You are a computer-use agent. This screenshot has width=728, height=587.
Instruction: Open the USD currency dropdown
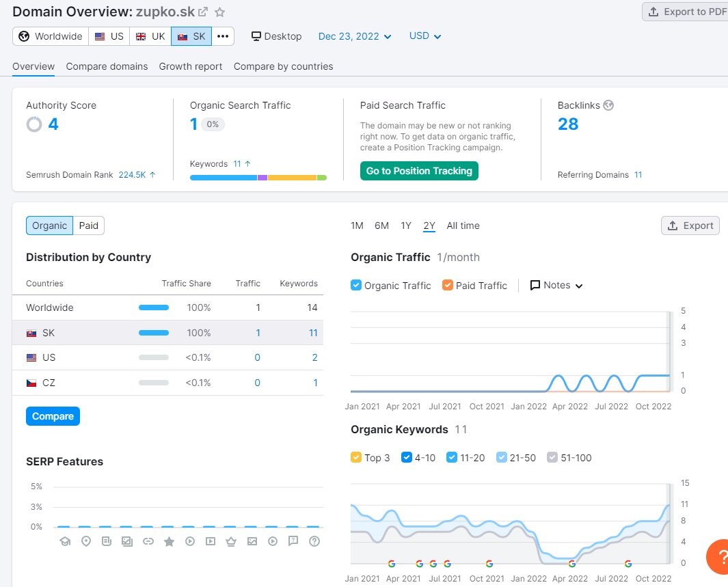click(x=424, y=36)
